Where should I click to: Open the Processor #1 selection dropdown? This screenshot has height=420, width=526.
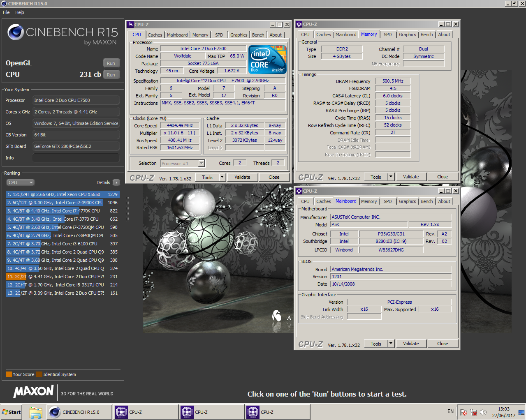point(183,164)
